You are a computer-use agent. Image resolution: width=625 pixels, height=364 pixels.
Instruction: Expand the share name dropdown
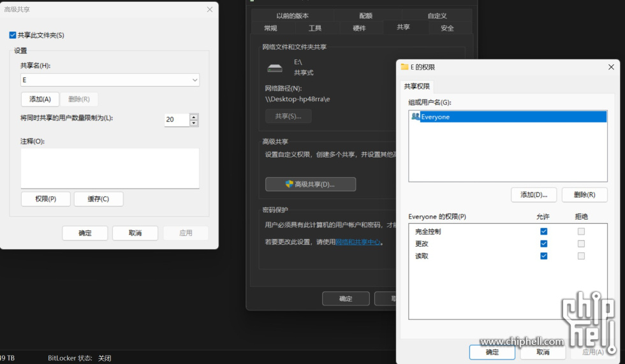point(195,80)
